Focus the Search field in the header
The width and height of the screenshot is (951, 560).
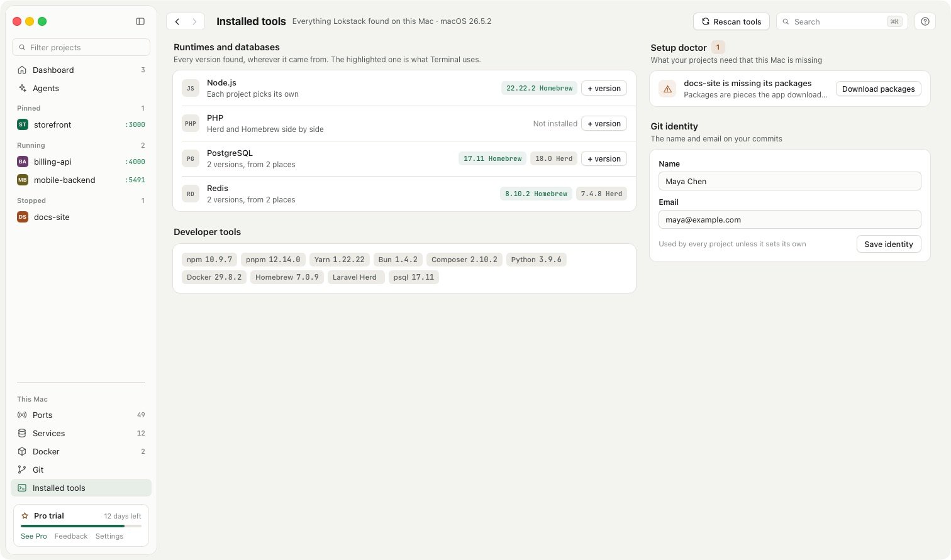pos(842,21)
